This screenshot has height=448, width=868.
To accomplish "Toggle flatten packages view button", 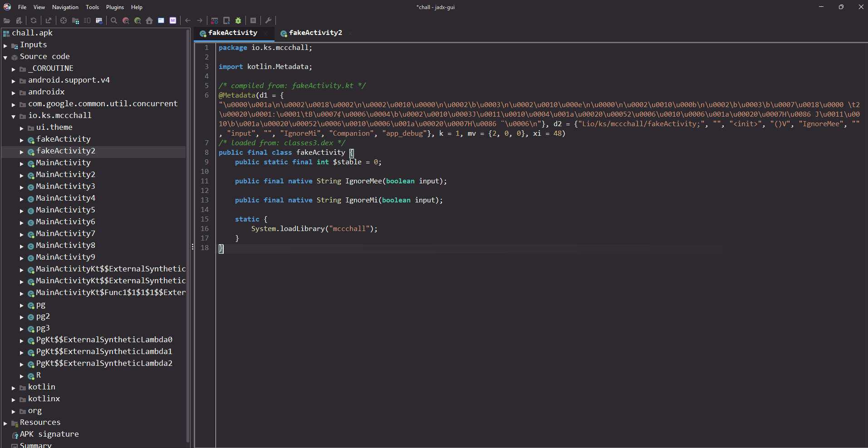I will click(x=75, y=20).
